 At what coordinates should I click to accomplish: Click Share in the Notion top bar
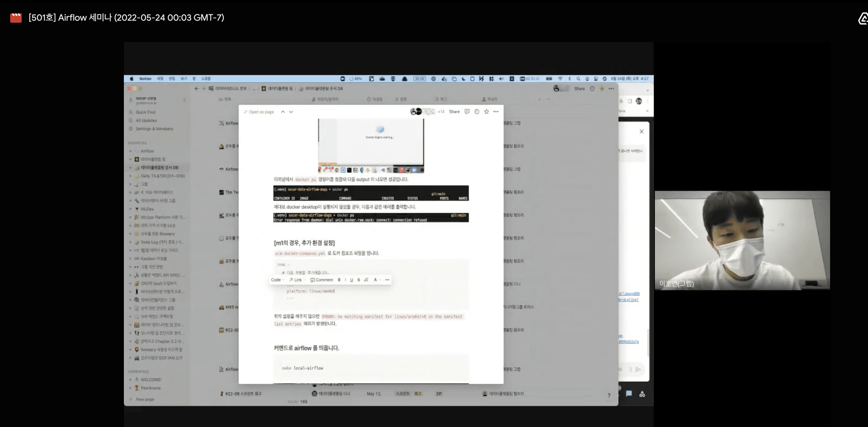[x=579, y=88]
